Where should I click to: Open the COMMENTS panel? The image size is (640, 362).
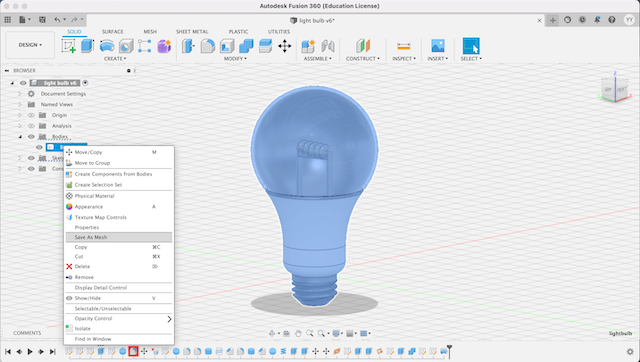[x=27, y=333]
